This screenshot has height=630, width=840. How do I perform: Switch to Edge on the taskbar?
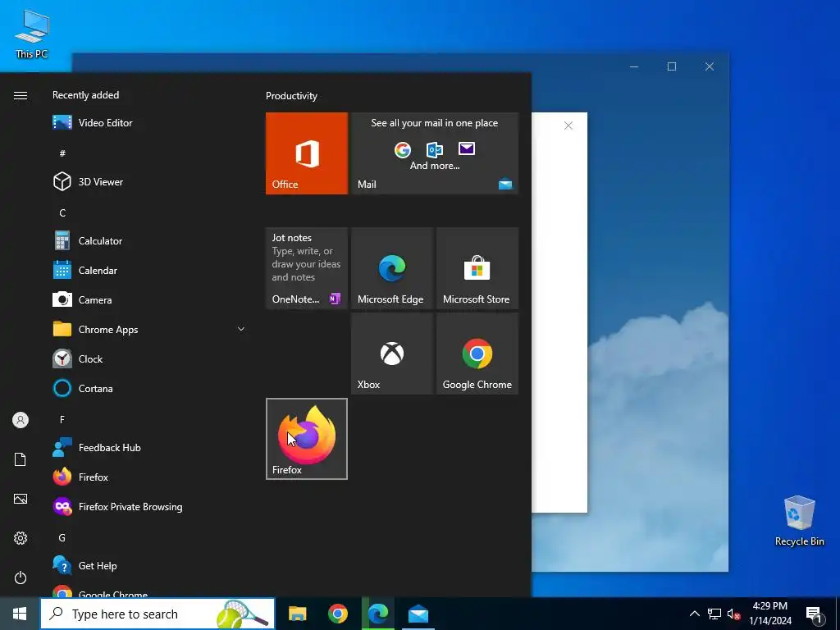tap(378, 614)
